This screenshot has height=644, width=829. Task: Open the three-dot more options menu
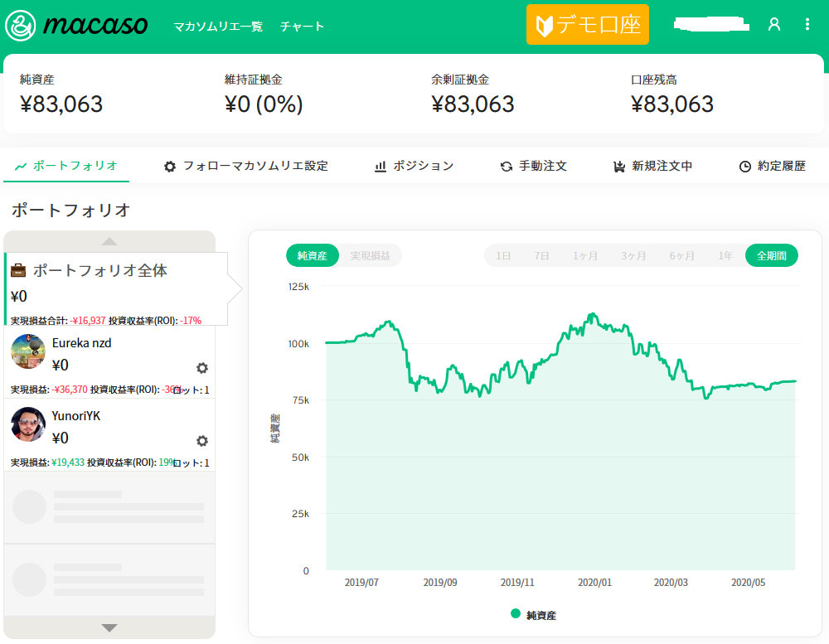click(x=807, y=25)
